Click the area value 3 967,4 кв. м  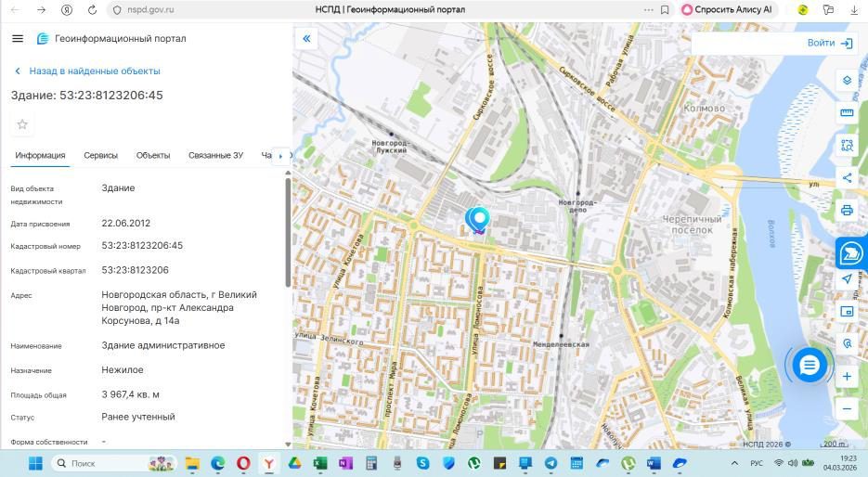131,394
